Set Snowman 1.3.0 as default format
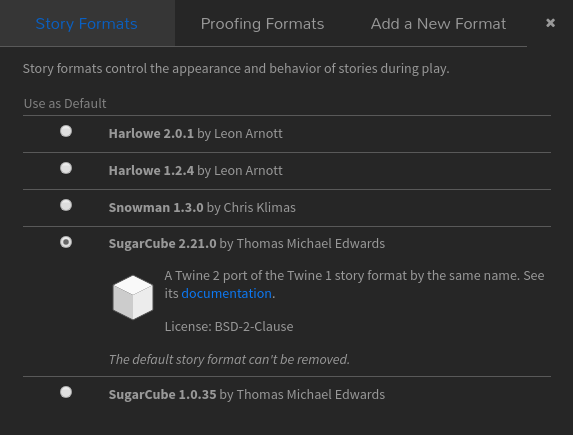This screenshot has width=573, height=435. 66,205
